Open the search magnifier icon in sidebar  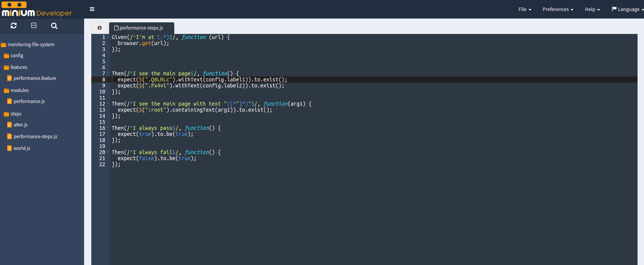click(54, 26)
